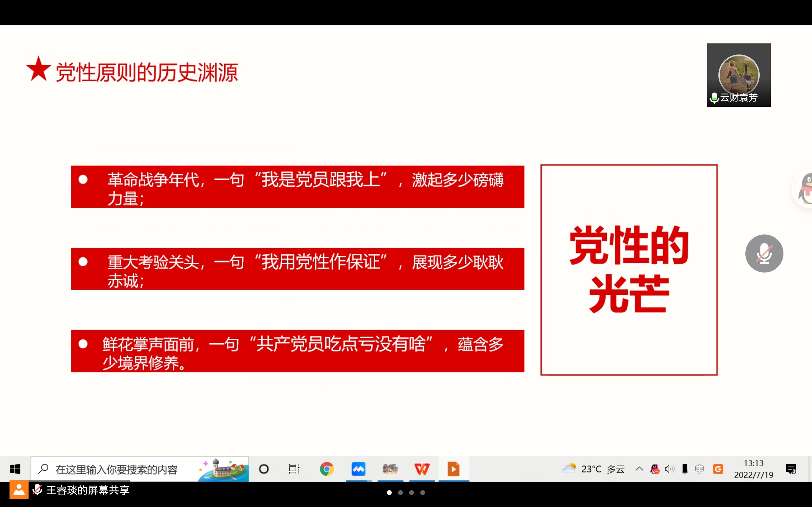Expand hidden system tray icons chevron
This screenshot has height=507, width=812.
(x=639, y=469)
